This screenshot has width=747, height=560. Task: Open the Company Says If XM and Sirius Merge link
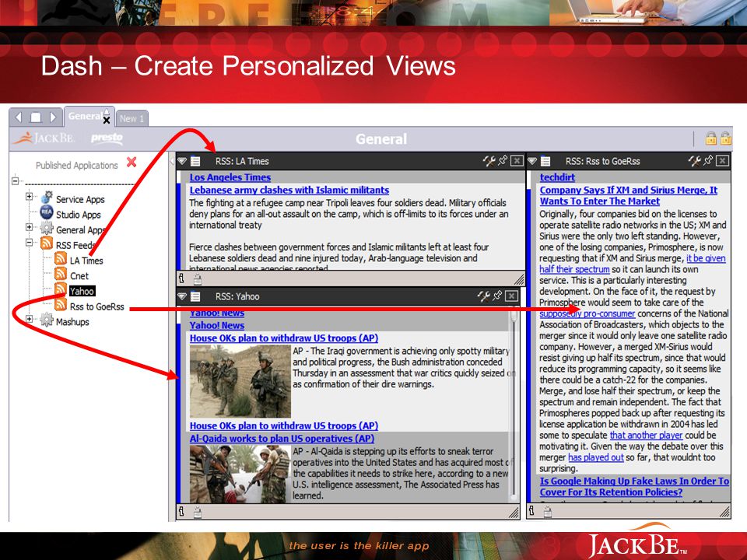[629, 196]
